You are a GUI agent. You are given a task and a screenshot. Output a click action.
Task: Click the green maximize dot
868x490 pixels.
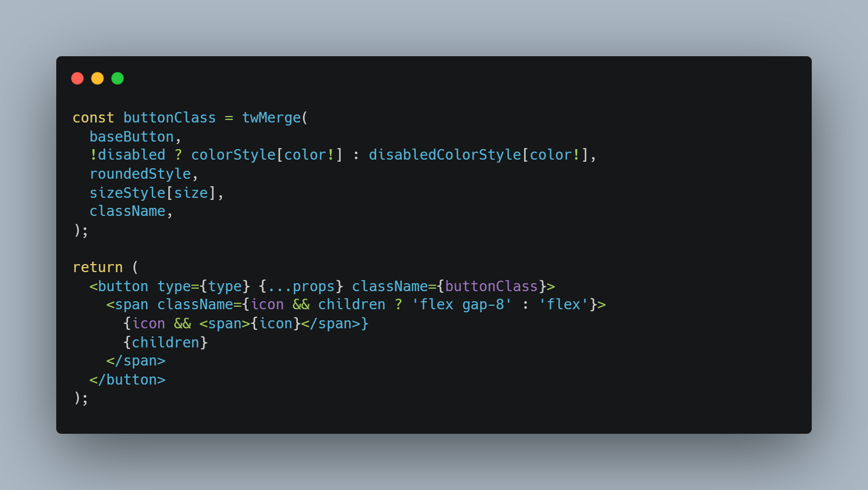pos(118,78)
